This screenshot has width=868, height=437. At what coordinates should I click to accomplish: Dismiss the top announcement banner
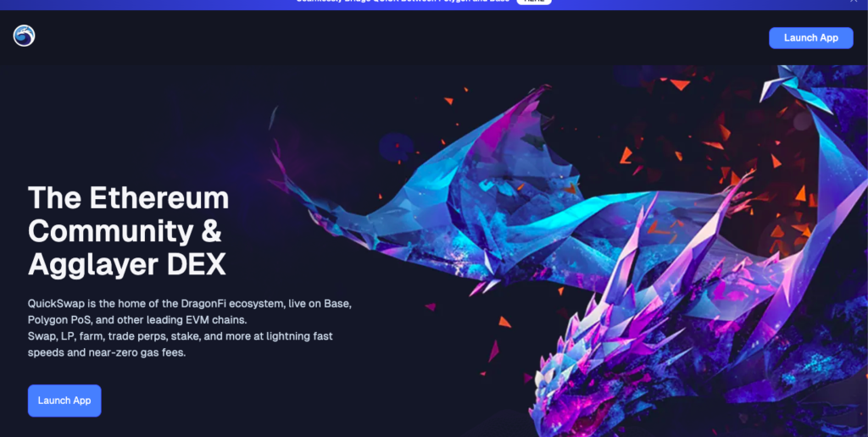click(x=854, y=2)
